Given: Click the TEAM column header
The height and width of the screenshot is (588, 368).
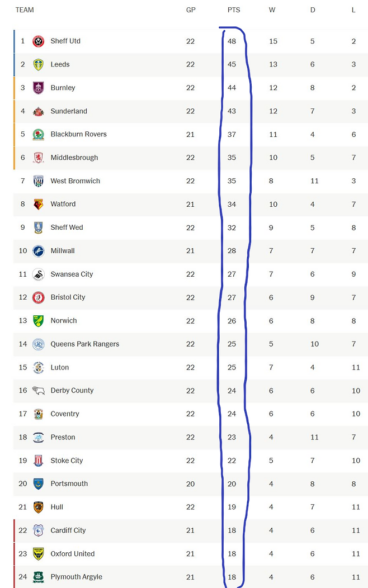Looking at the screenshot, I should pyautogui.click(x=25, y=10).
